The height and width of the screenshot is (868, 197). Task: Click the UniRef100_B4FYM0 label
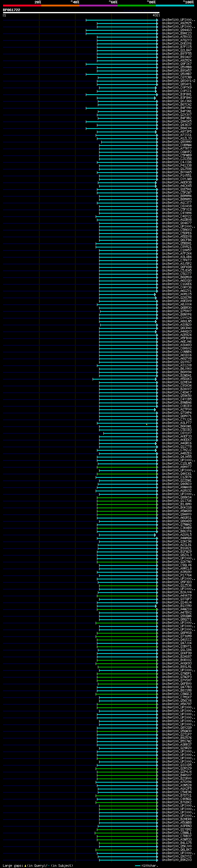coord(176,108)
